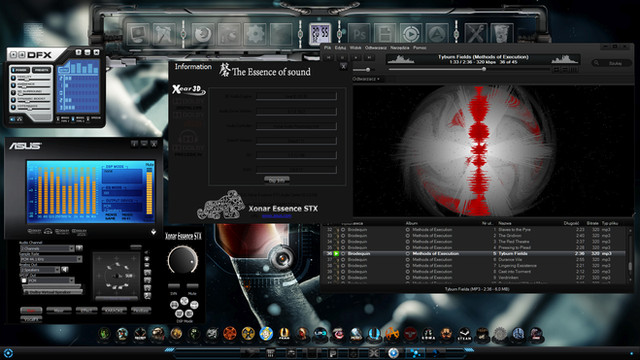The width and height of the screenshot is (640, 360).
Task: Switch to the Effect page
Action: [86, 310]
